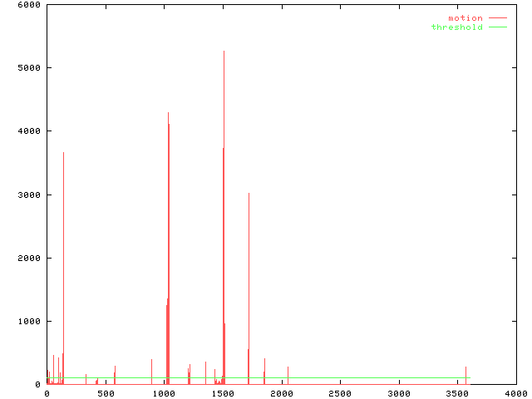Click the green threshold line near x=3000
The image size is (532, 399).
click(398, 377)
